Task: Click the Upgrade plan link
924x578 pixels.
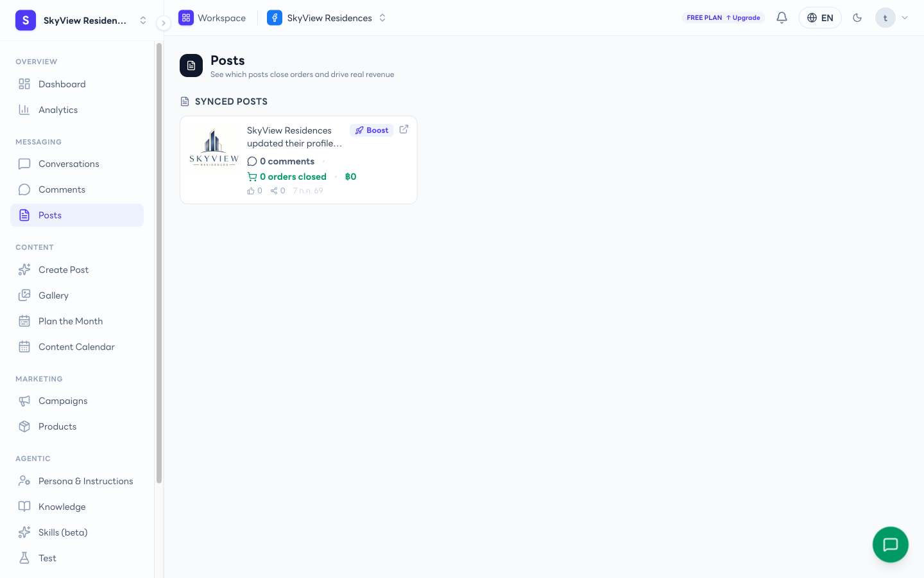Action: click(743, 18)
